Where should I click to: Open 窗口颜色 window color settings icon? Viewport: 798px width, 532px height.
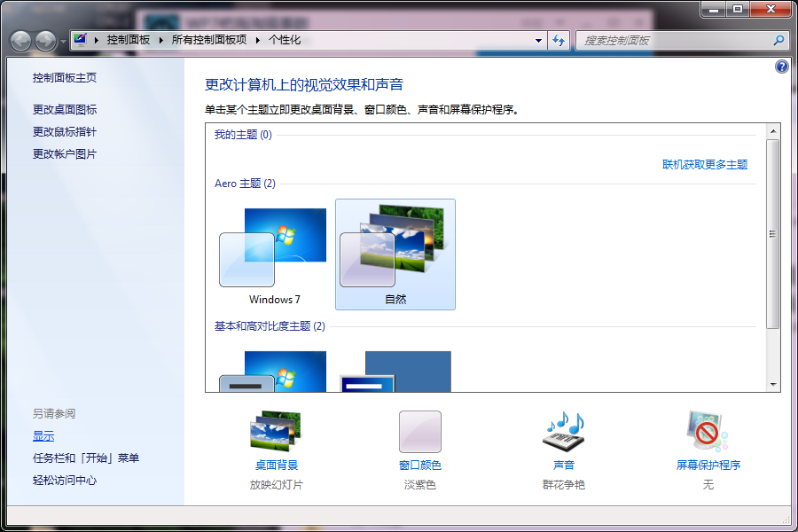coord(419,431)
